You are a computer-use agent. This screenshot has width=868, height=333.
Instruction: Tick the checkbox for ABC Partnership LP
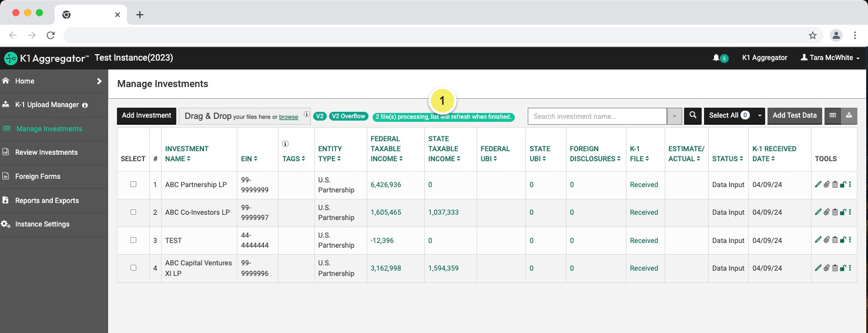tap(133, 184)
